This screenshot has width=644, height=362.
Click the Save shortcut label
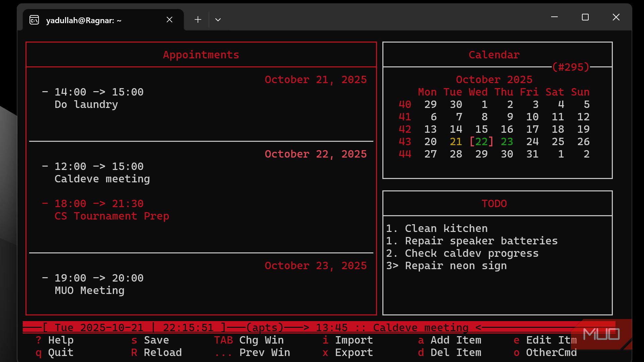point(156,340)
